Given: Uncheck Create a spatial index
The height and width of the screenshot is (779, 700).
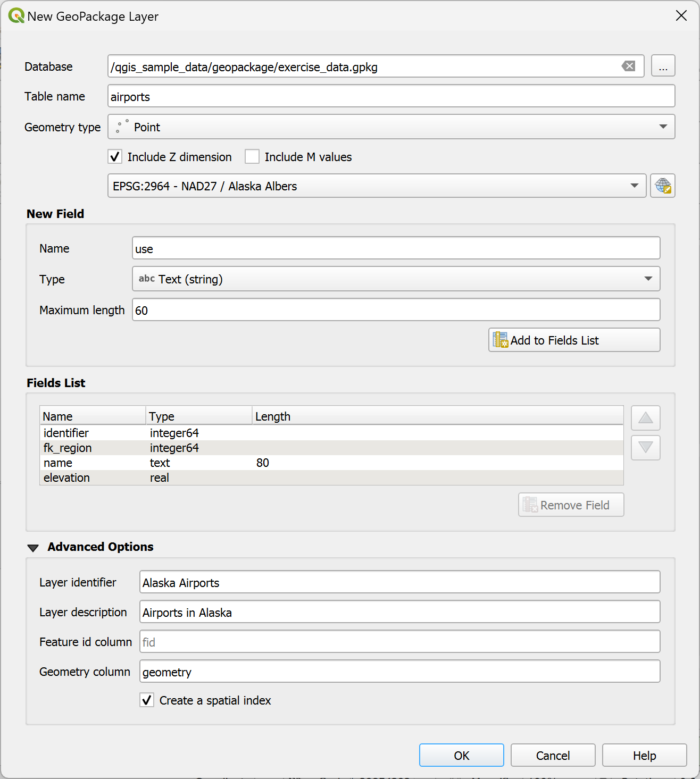Looking at the screenshot, I should (x=147, y=700).
